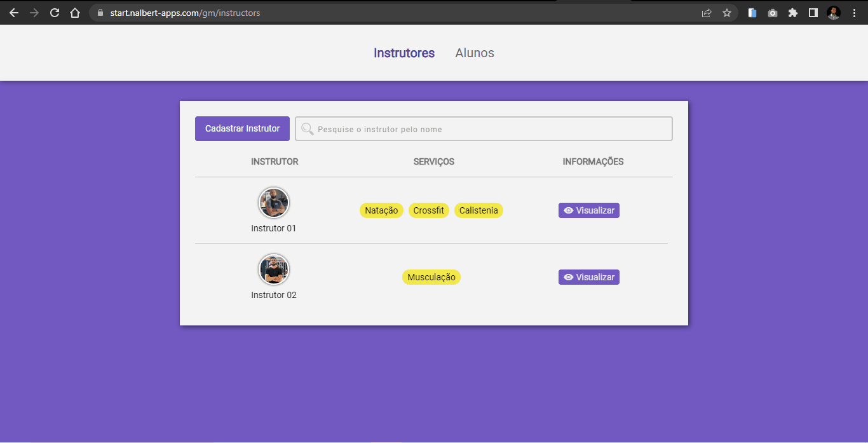
Task: Open the browser side panel icon
Action: point(813,13)
